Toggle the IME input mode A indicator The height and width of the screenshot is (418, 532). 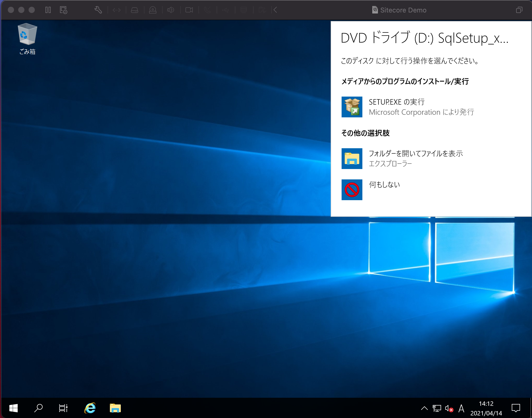(461, 408)
